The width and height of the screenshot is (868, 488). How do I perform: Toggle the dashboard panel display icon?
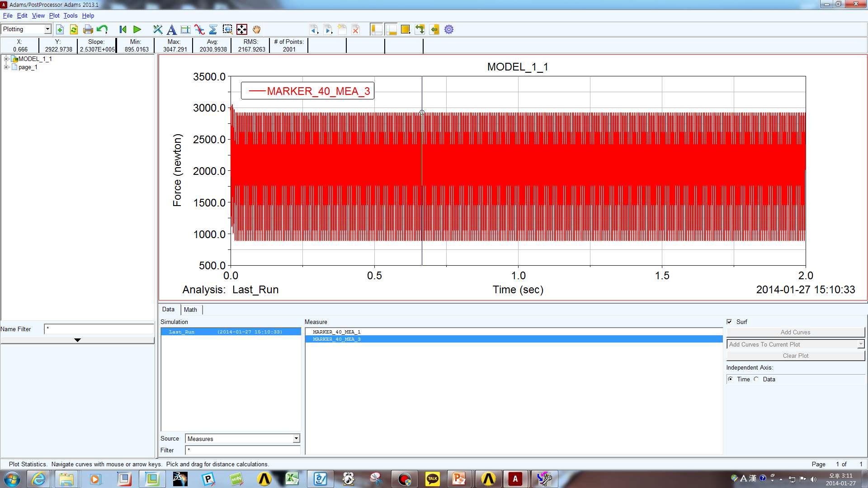click(x=391, y=30)
